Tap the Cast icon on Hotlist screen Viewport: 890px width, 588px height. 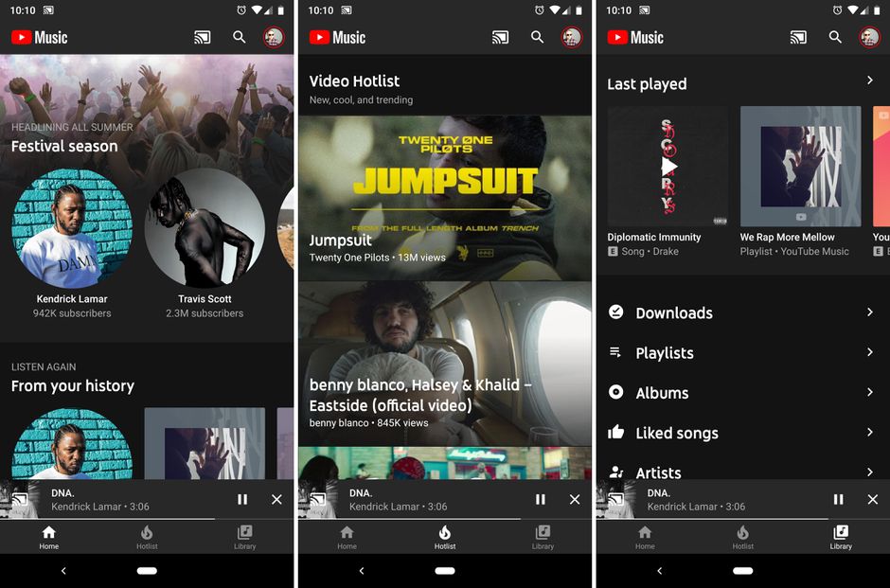coord(500,38)
